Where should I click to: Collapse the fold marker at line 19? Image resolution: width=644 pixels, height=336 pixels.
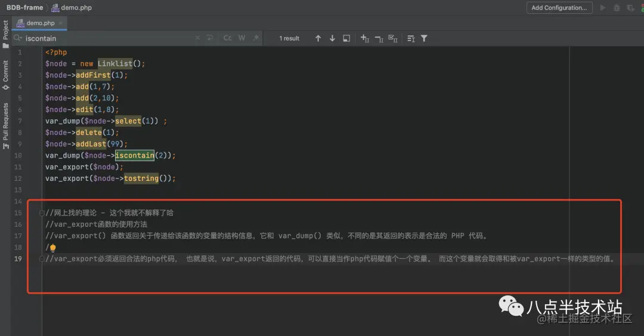pyautogui.click(x=42, y=258)
